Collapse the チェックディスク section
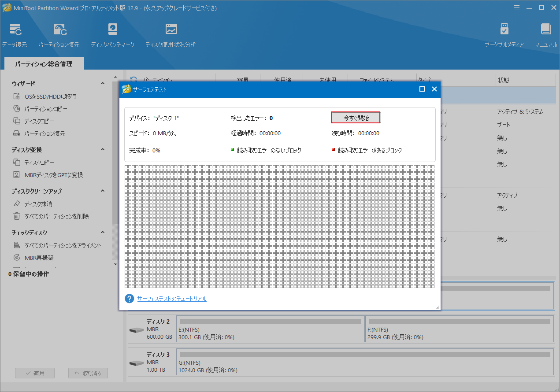This screenshot has height=392, width=560. (103, 233)
